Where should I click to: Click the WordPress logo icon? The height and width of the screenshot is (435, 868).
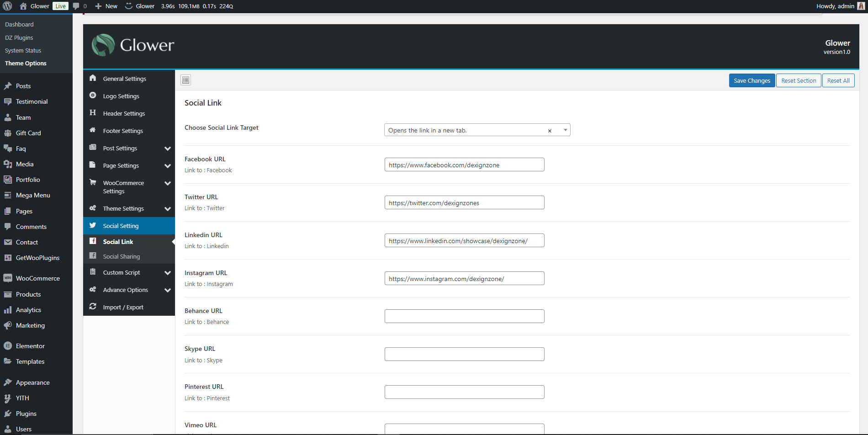point(8,6)
